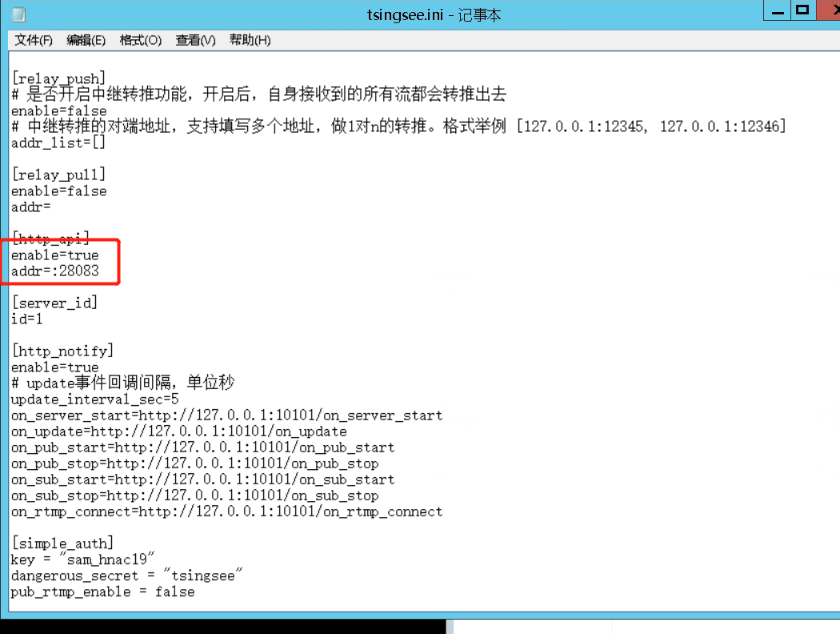Place cursor on update_interval_sec=5 line
Image resolution: width=840 pixels, height=634 pixels.
(x=95, y=399)
